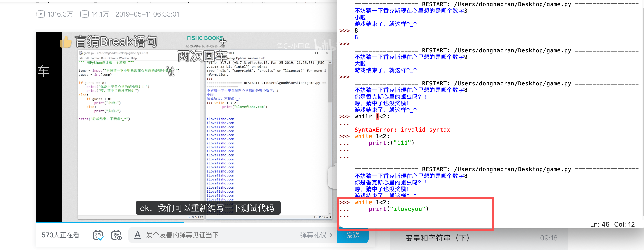Open the danmaku settings icon
The image size is (644, 250).
(117, 235)
